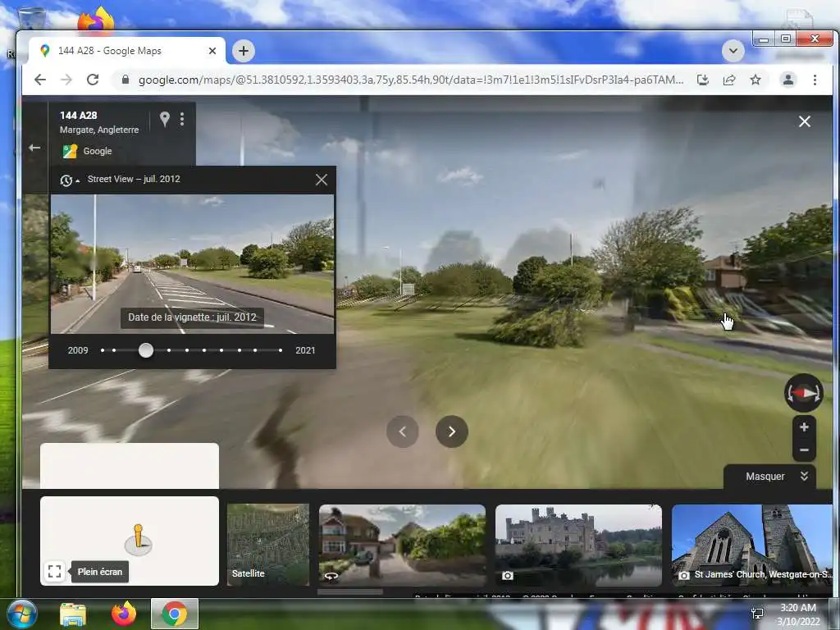Zoom out with the minus button
The height and width of the screenshot is (630, 840).
tap(804, 450)
